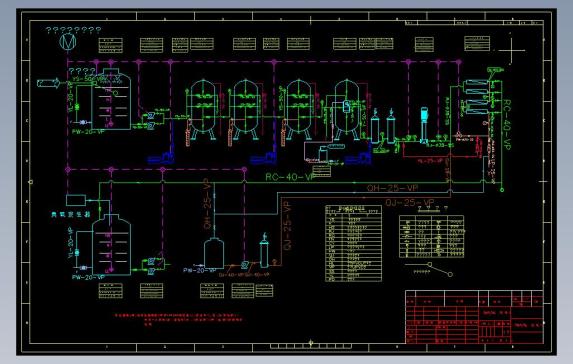The height and width of the screenshot is (364, 573).
Task: Select the '????????' text above the M symbol
Action: point(73,30)
